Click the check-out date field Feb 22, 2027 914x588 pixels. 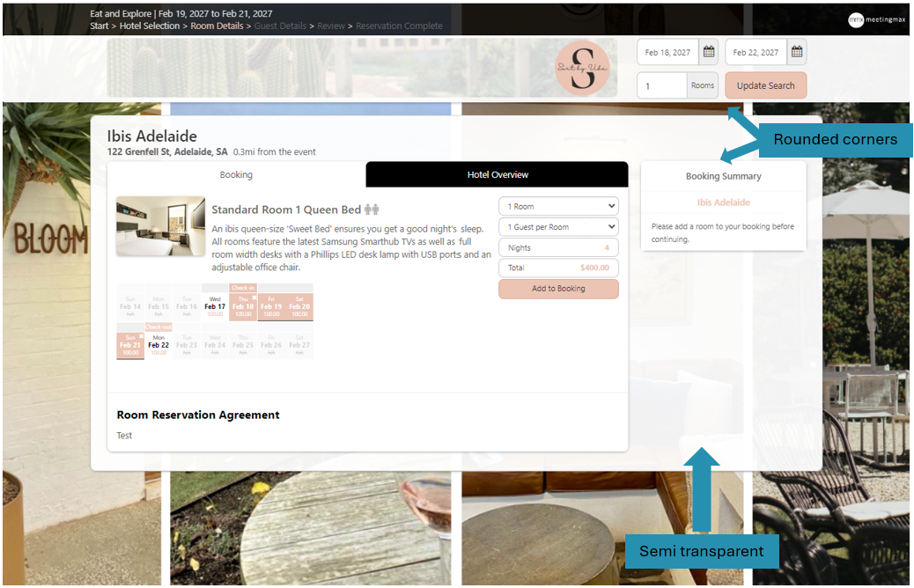pyautogui.click(x=756, y=52)
